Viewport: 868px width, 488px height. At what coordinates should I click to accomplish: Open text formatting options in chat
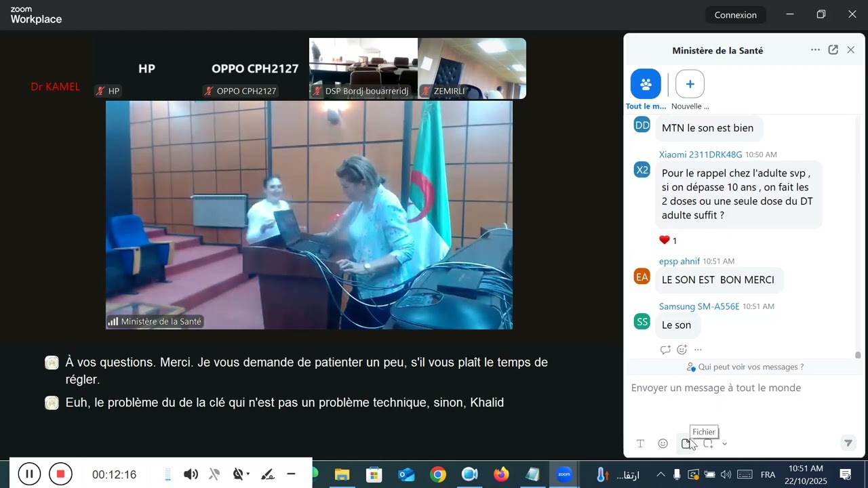pyautogui.click(x=640, y=443)
